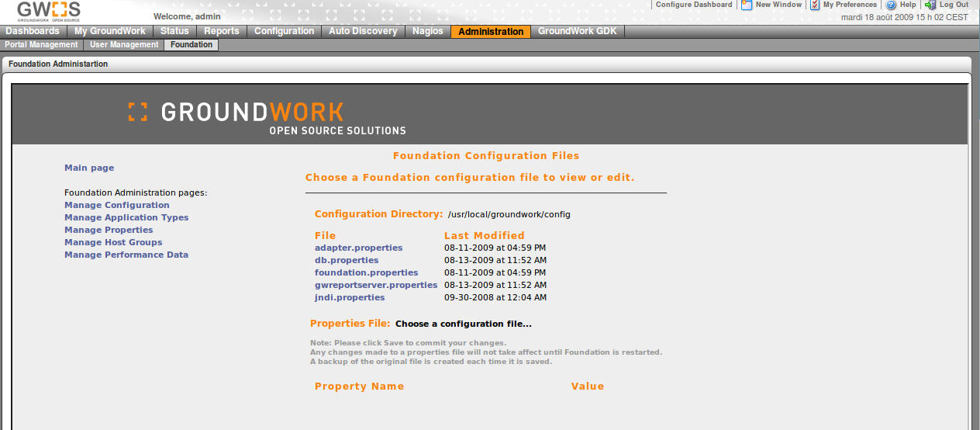
Task: Return to the Main page link
Action: click(89, 168)
